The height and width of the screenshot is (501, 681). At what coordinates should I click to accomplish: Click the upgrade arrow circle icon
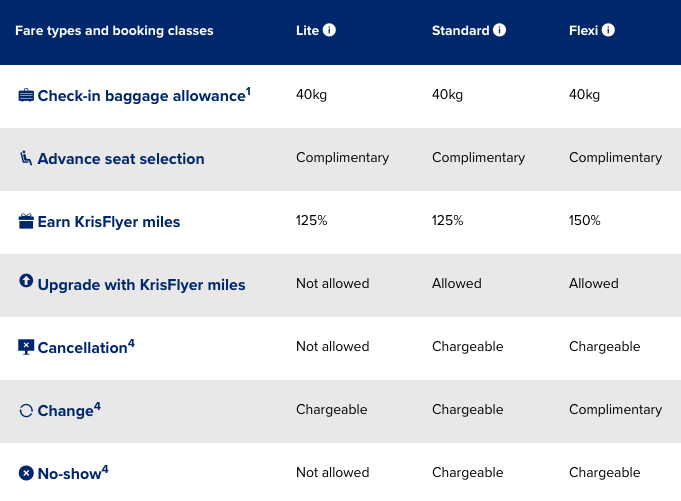point(26,282)
